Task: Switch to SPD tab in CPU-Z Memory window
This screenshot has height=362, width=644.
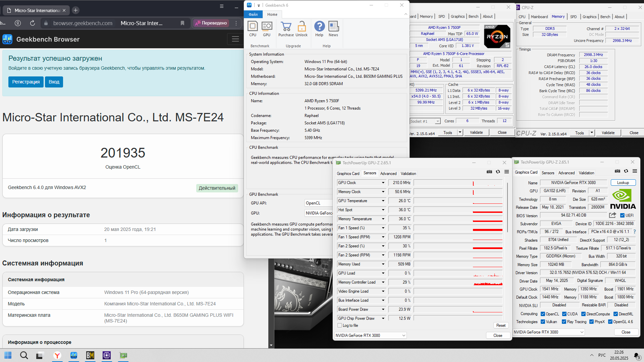Action: [x=574, y=17]
